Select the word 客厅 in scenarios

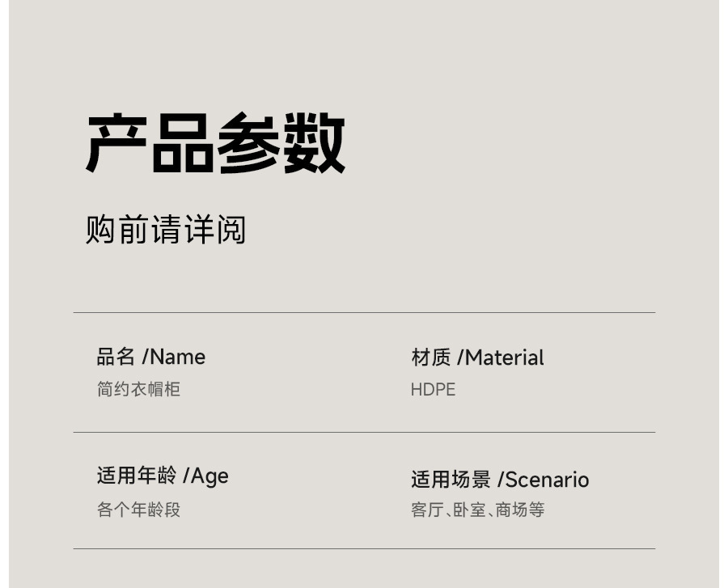coord(427,510)
